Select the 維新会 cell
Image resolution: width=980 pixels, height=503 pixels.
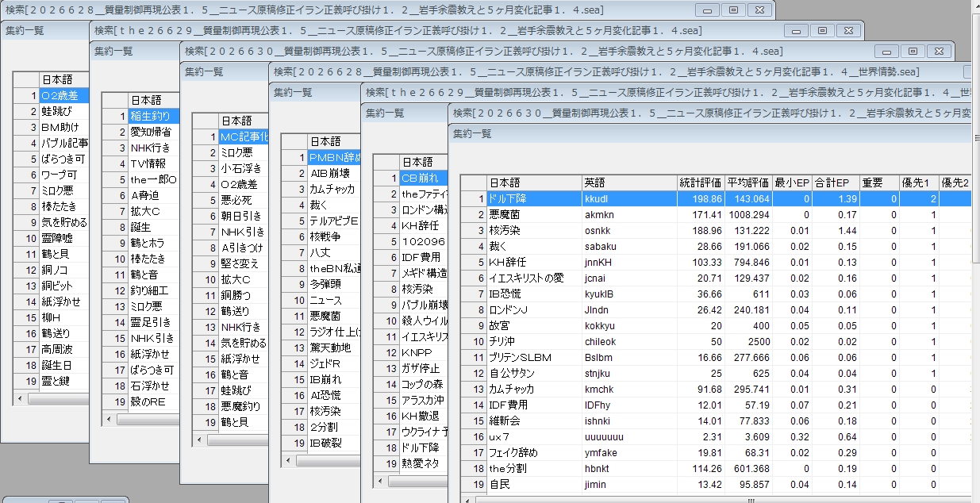pos(534,421)
